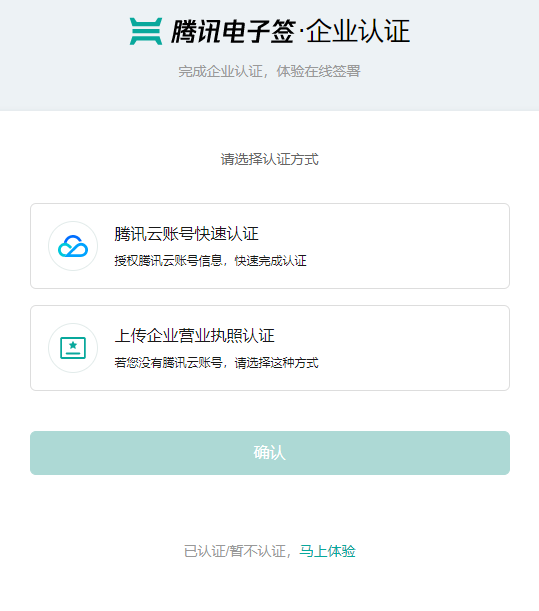The height and width of the screenshot is (611, 539).
Task: Click the Tencent e-Sign green logo
Action: coord(146,31)
